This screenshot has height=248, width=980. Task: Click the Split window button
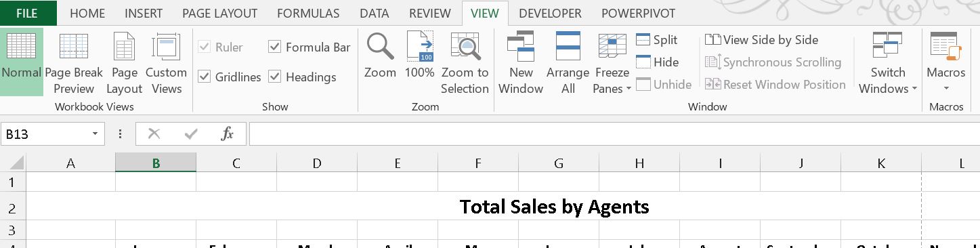[x=657, y=40]
